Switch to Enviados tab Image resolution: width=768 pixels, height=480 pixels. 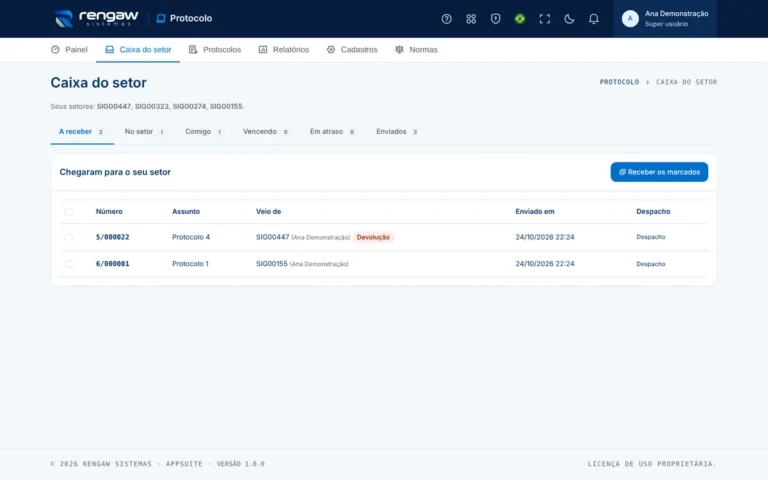tap(397, 132)
